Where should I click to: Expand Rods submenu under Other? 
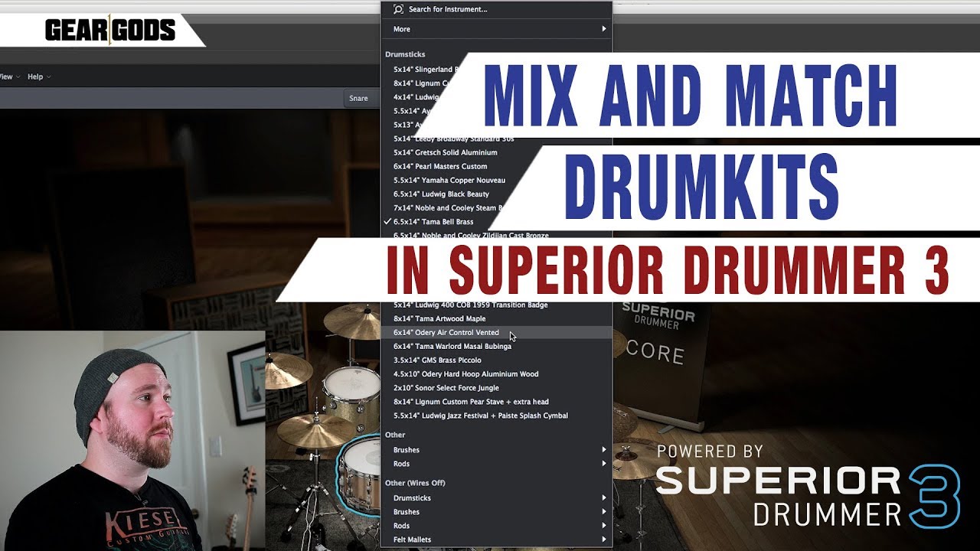pyautogui.click(x=496, y=463)
